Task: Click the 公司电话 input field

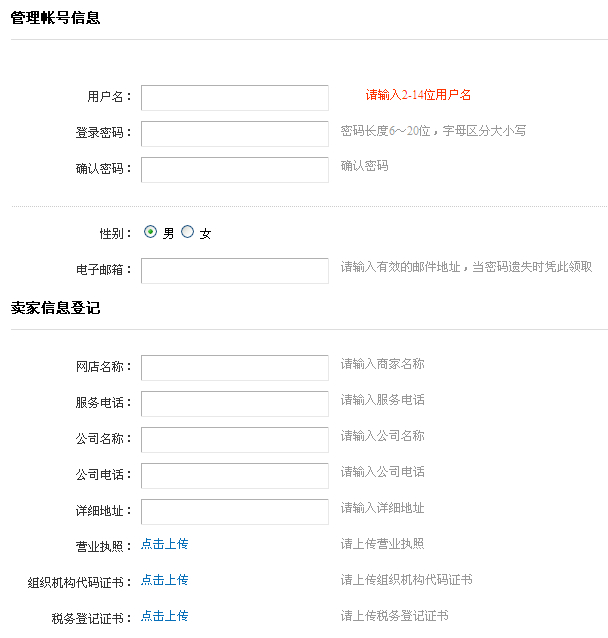Action: (x=234, y=476)
